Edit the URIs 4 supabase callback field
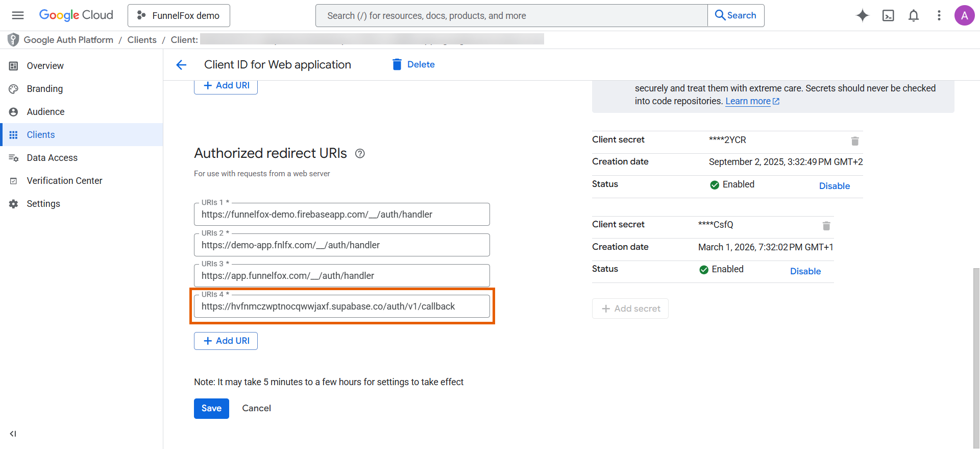This screenshot has width=980, height=449. (x=342, y=306)
